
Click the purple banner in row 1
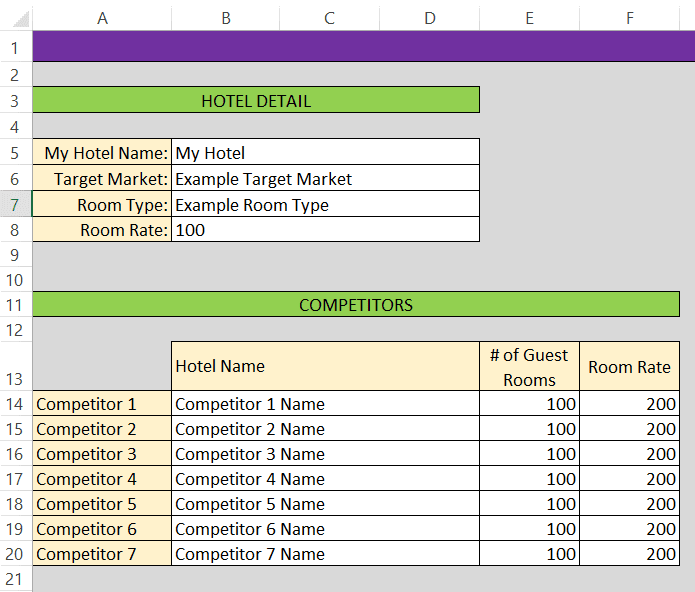tap(363, 47)
